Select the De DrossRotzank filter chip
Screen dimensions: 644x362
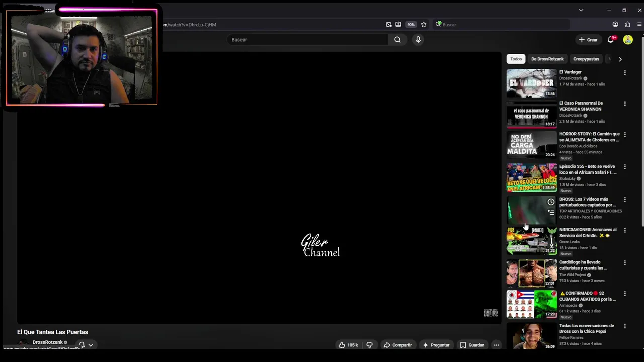pyautogui.click(x=547, y=59)
